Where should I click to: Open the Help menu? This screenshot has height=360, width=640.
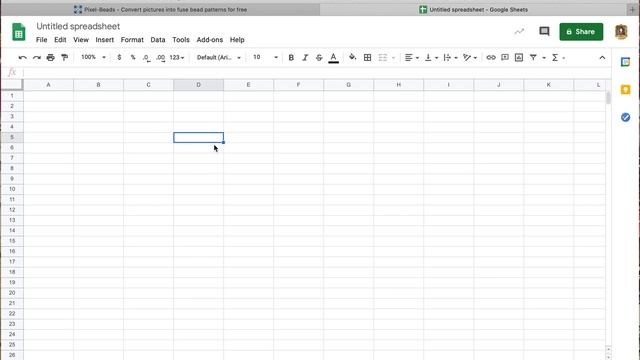click(x=237, y=40)
